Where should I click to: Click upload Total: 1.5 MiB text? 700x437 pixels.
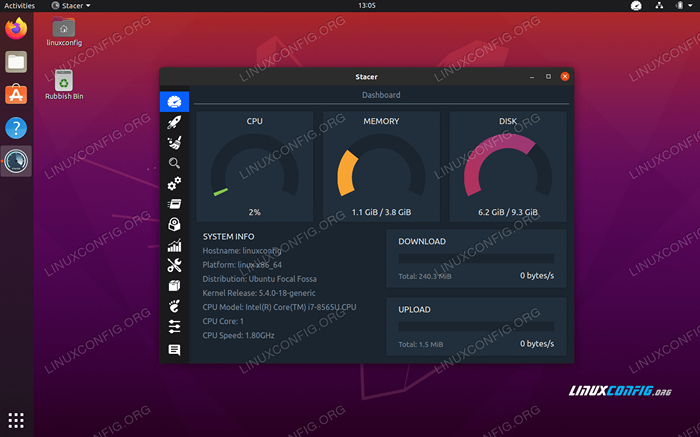coord(421,345)
